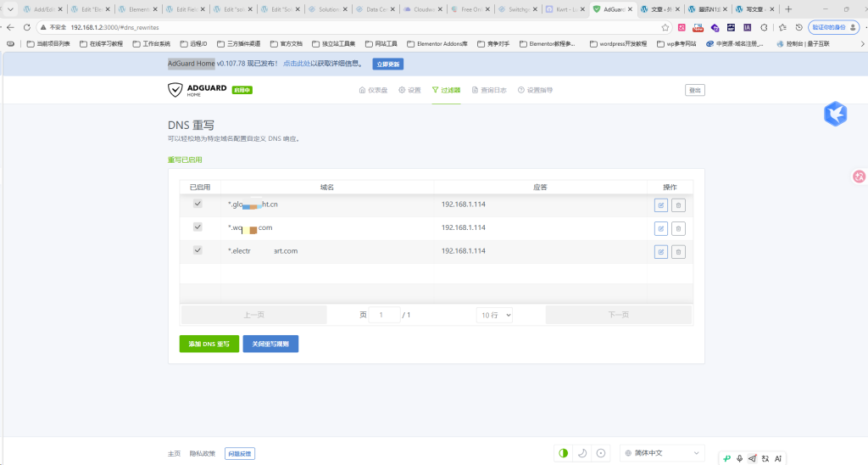Click the paper plane icon in floating toolbar

[753, 458]
